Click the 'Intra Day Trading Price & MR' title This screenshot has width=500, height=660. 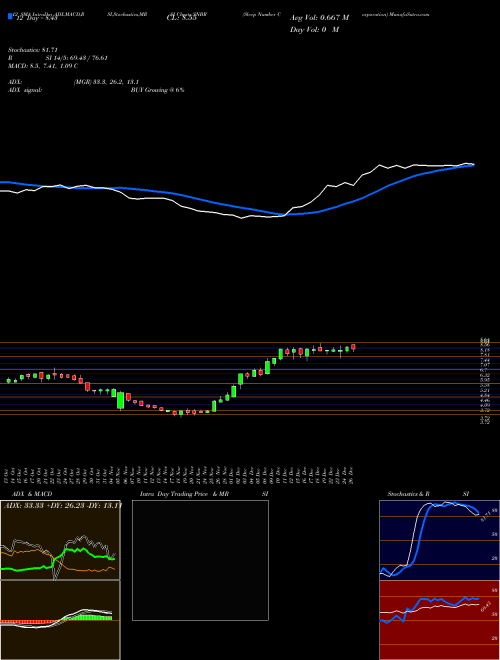click(x=184, y=494)
